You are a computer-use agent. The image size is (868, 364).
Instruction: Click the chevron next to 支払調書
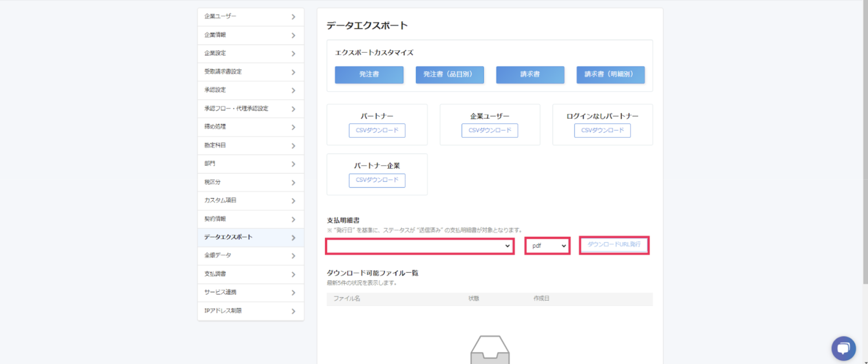pyautogui.click(x=293, y=275)
